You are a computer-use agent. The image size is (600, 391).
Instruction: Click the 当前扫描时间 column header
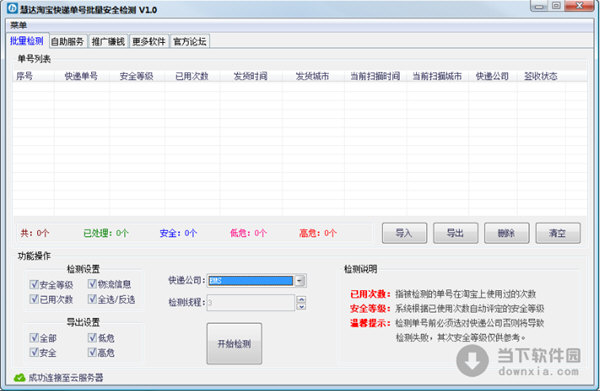point(375,76)
